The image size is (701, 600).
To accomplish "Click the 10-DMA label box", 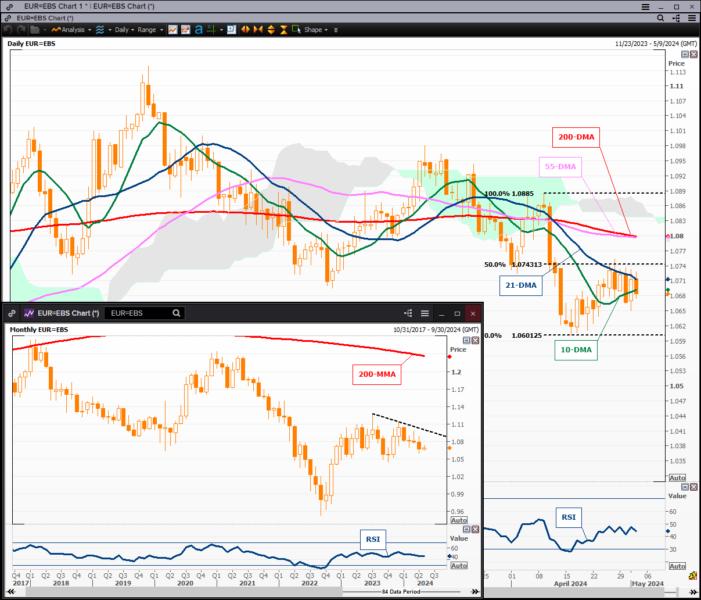I will coord(576,350).
